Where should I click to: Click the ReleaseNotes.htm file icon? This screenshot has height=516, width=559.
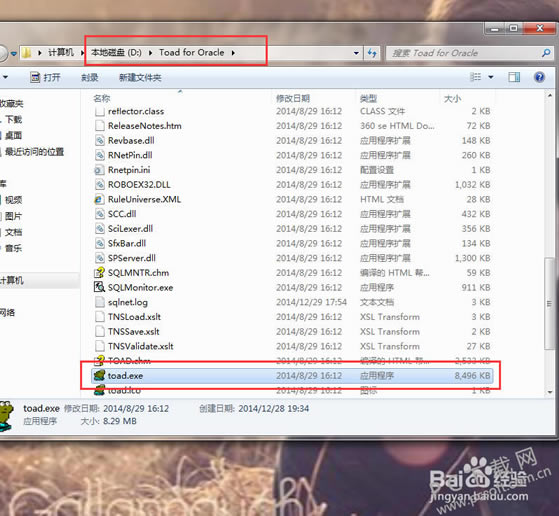pos(99,126)
